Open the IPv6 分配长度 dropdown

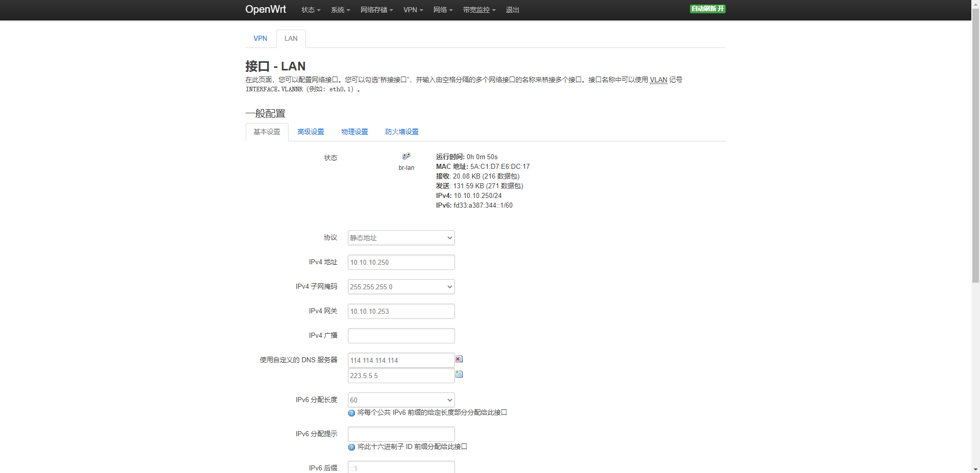pos(401,400)
